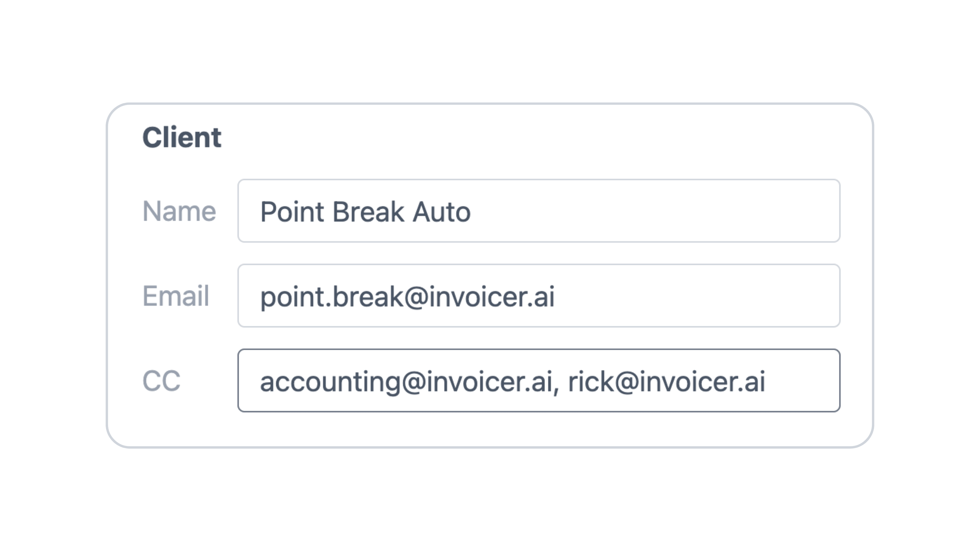Click the Client section heading

pos(182,137)
